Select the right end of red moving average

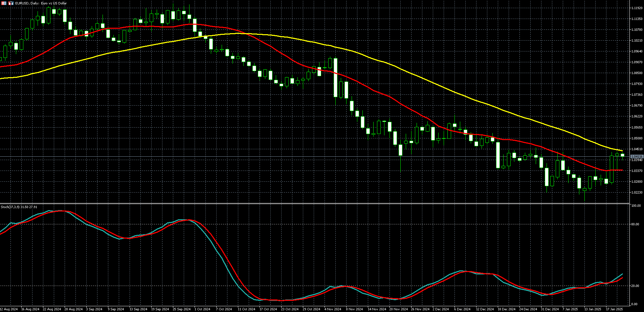coord(622,170)
